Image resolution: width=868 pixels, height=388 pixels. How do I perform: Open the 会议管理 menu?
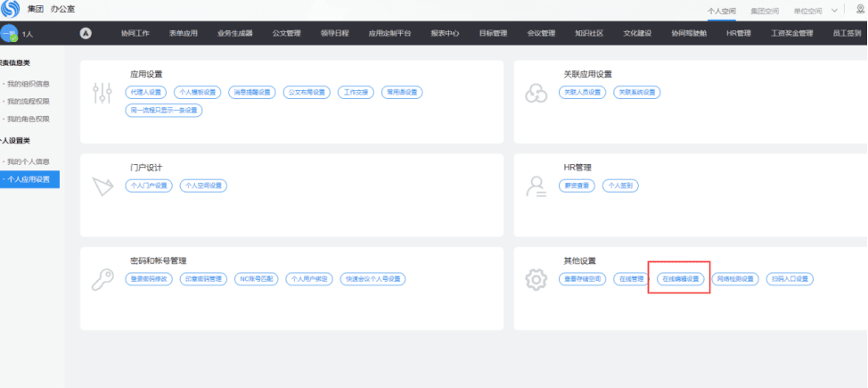(x=541, y=33)
